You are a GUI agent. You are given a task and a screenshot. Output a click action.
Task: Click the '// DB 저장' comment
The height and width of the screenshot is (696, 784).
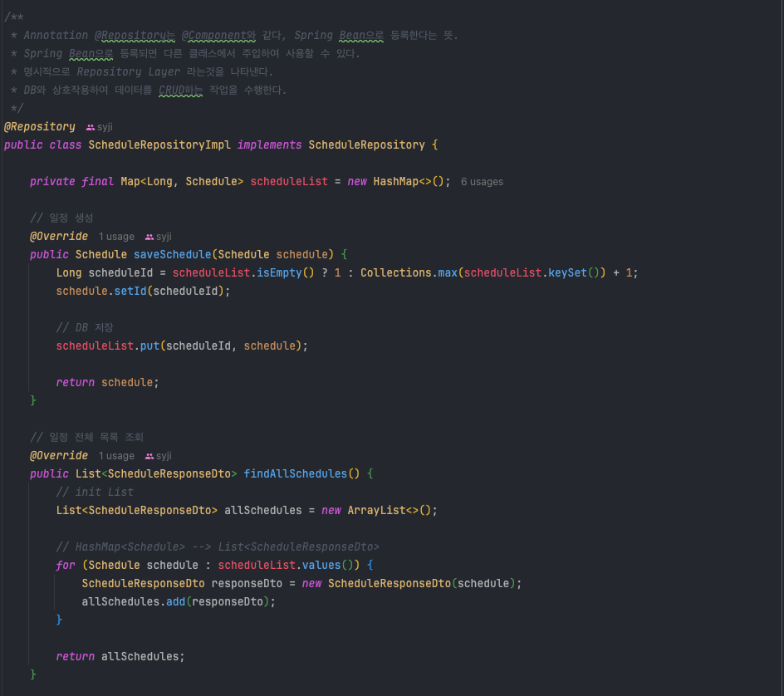85,328
